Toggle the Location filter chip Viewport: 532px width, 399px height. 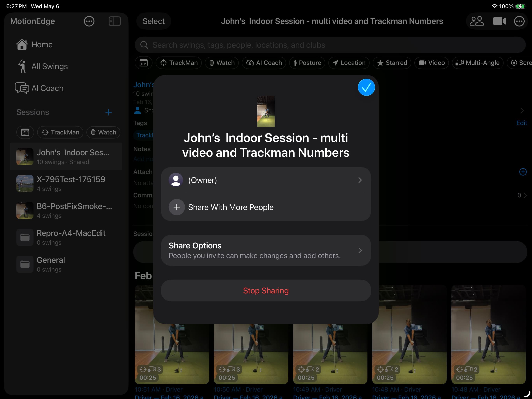coord(349,63)
